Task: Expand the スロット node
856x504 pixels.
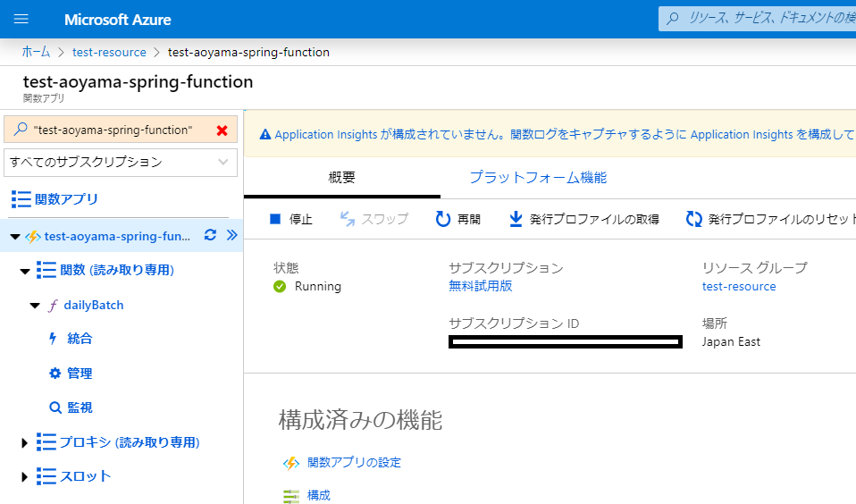Action: (x=24, y=476)
